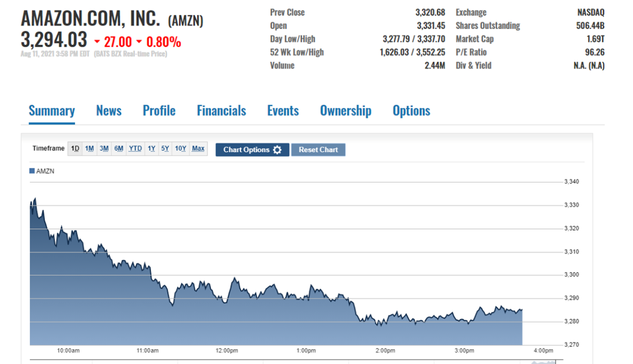This screenshot has width=633, height=364.
Task: Set chart timeframe to 1M
Action: [90, 149]
